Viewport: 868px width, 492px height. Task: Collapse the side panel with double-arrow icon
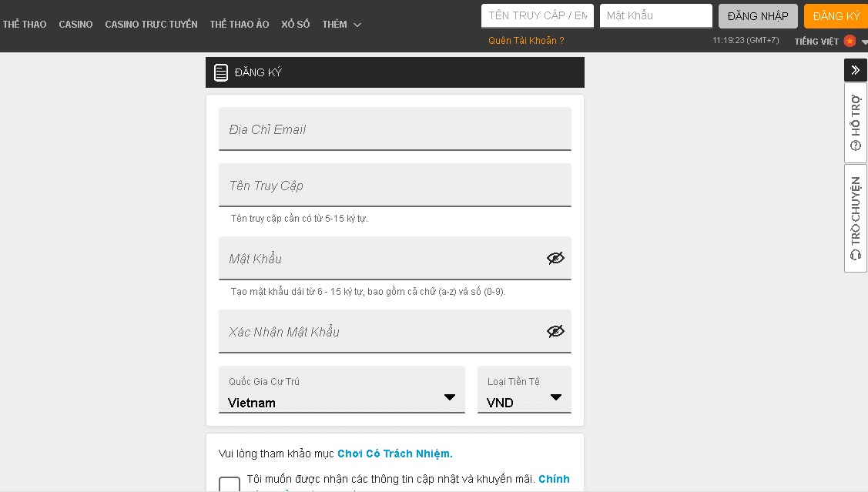(855, 70)
